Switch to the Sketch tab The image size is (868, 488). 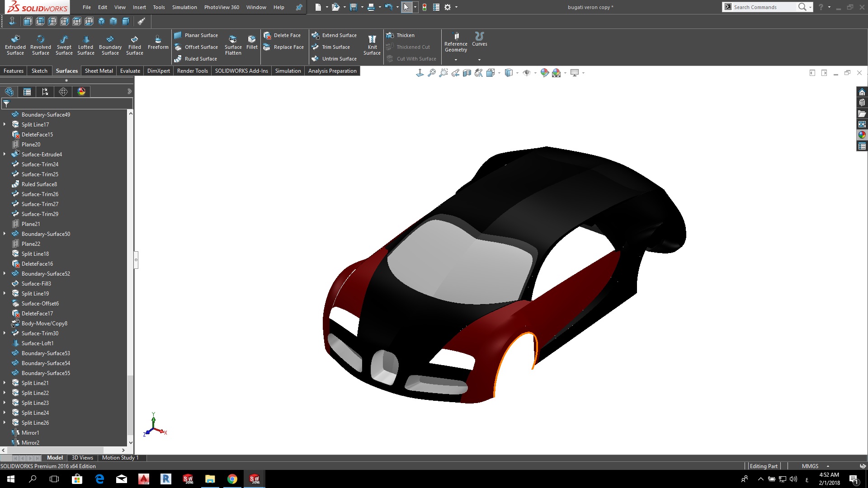pos(39,71)
